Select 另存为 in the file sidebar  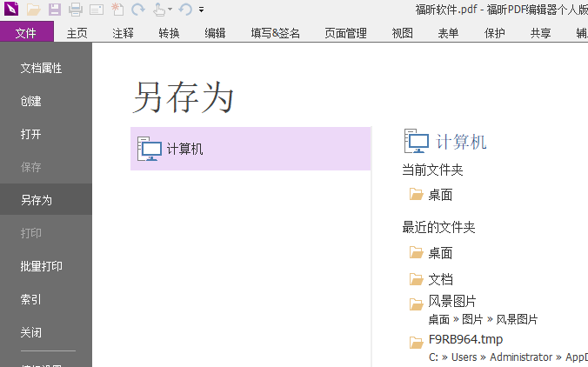(46, 199)
